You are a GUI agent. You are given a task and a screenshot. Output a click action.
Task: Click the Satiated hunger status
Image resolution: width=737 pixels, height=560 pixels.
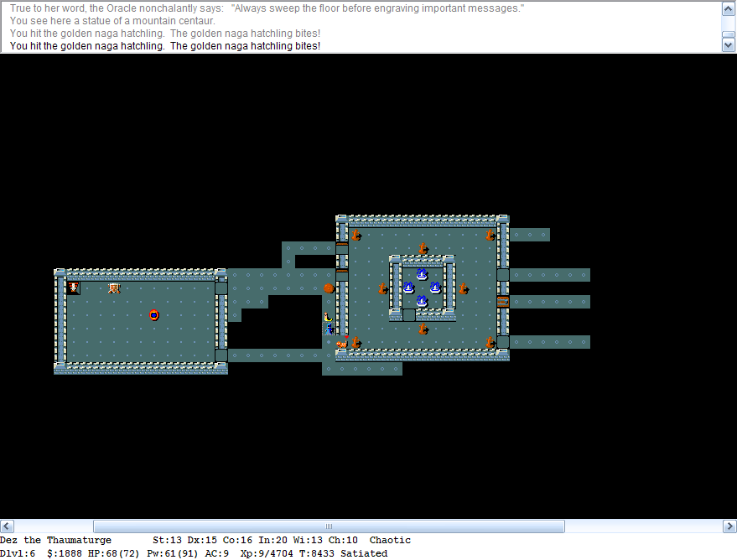(x=364, y=553)
